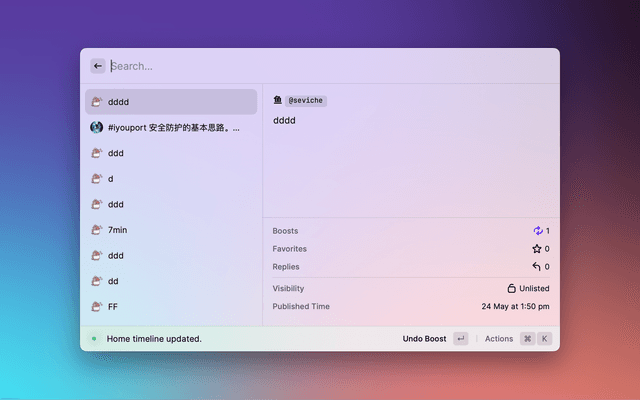Viewport: 640px width, 400px height.
Task: Select the '7min' post entry
Action: tap(171, 230)
